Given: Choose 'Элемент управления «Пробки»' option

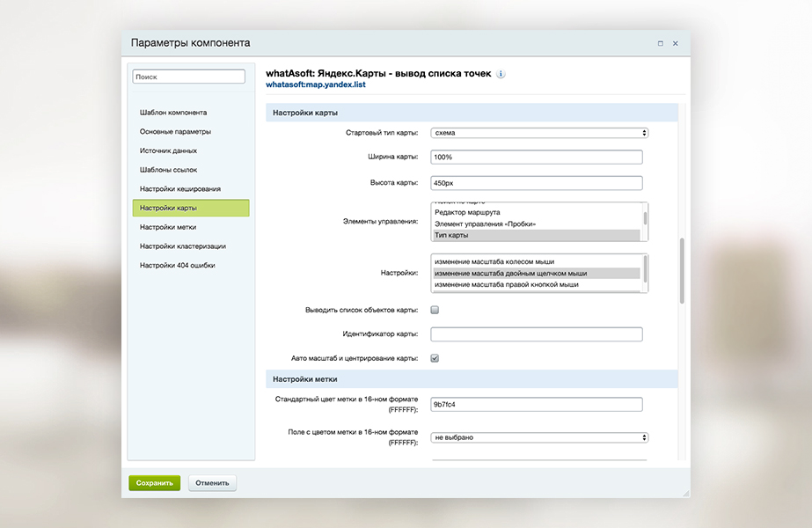Looking at the screenshot, I should (536, 224).
